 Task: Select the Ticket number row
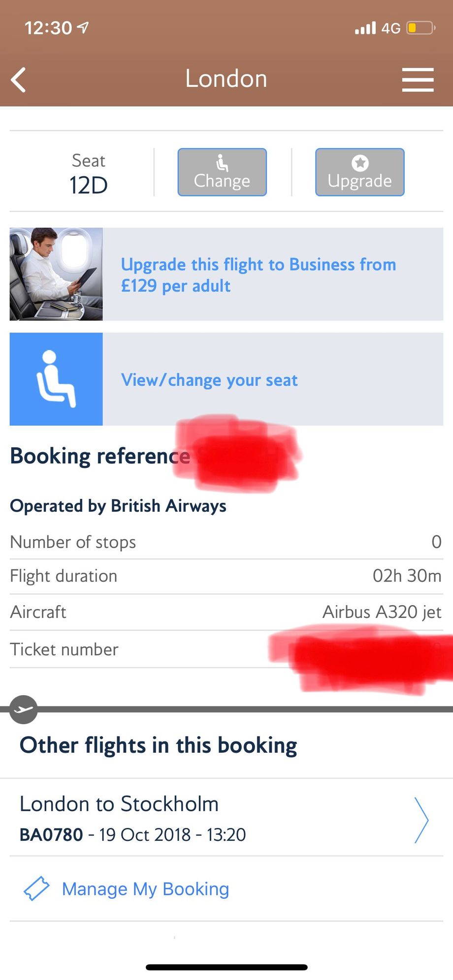pyautogui.click(x=226, y=649)
